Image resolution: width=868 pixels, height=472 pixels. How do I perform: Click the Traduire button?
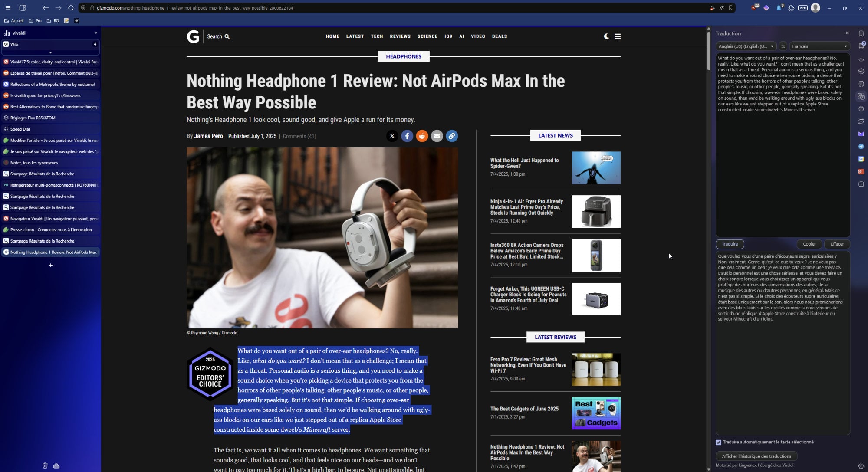(730, 244)
